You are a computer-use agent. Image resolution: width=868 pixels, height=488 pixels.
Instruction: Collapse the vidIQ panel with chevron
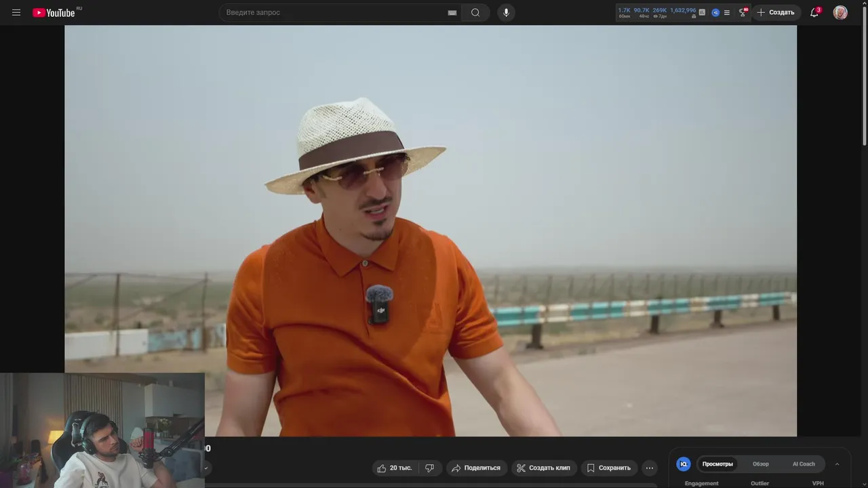tap(837, 464)
